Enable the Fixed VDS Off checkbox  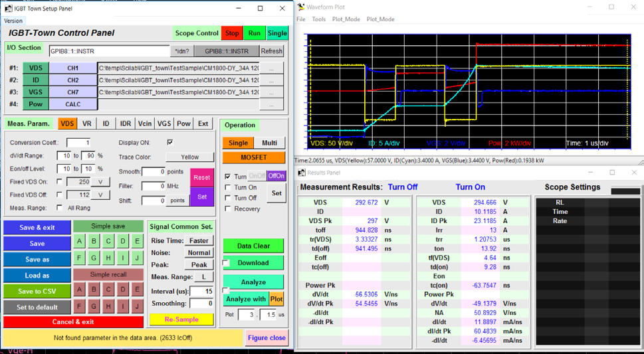[60, 195]
